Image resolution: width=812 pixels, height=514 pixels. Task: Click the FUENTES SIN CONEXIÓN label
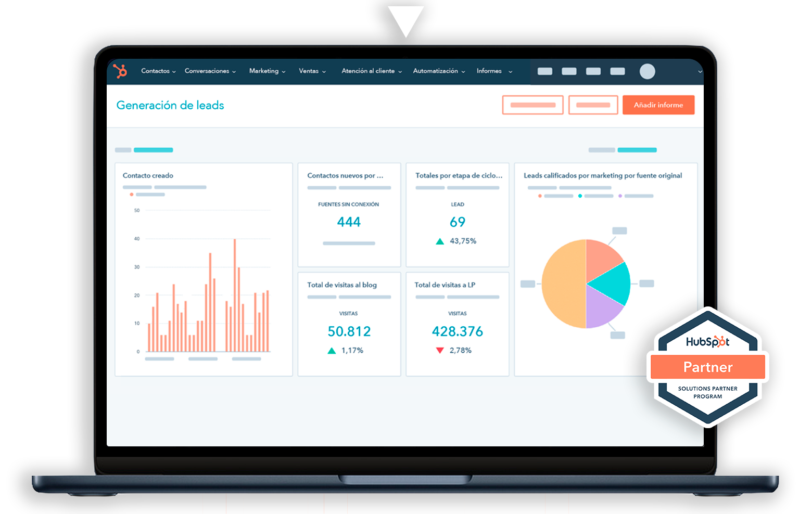(x=349, y=204)
